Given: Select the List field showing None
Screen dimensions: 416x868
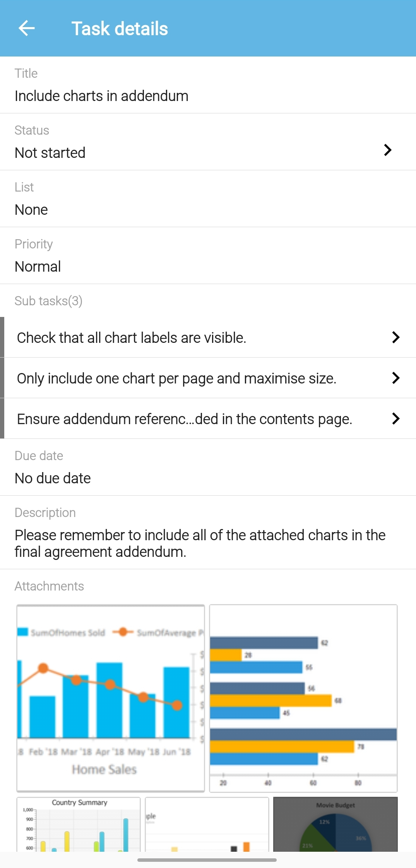Looking at the screenshot, I should click(31, 210).
